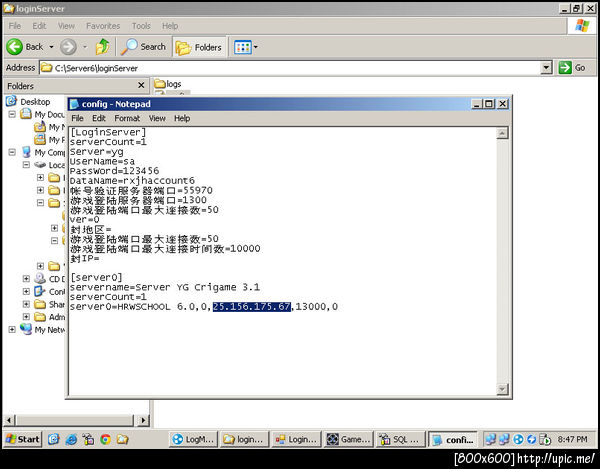Image resolution: width=600 pixels, height=469 pixels.
Task: Toggle the Folders pane button
Action: [x=199, y=47]
